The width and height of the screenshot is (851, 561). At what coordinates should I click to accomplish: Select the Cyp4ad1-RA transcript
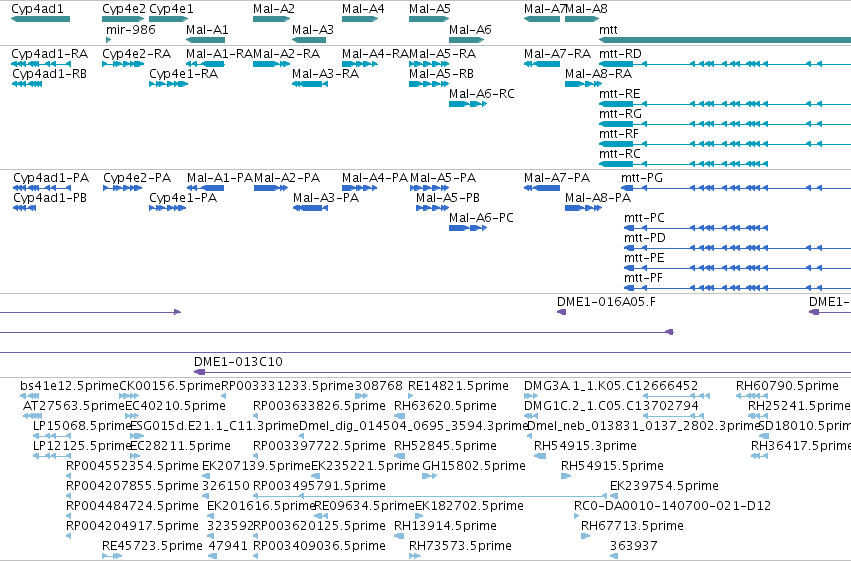click(x=41, y=64)
